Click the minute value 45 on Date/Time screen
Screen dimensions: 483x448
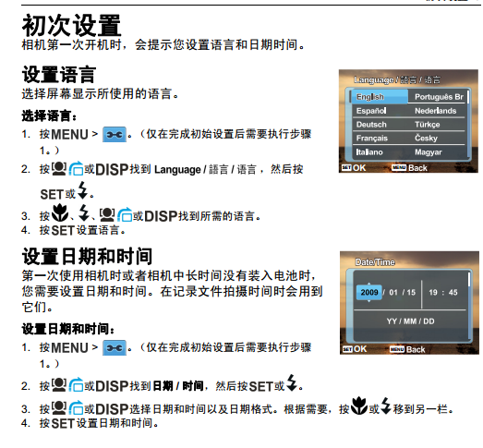[453, 292]
